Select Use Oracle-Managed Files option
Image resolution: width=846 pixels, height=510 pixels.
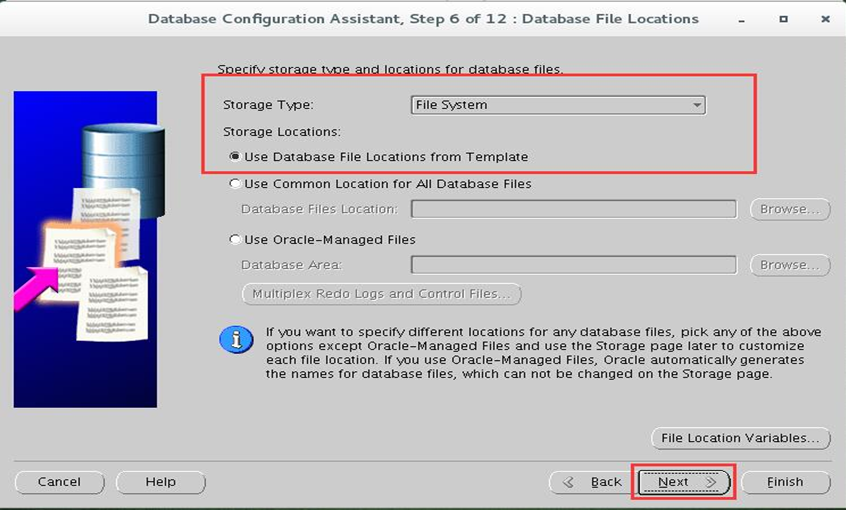tap(323, 240)
